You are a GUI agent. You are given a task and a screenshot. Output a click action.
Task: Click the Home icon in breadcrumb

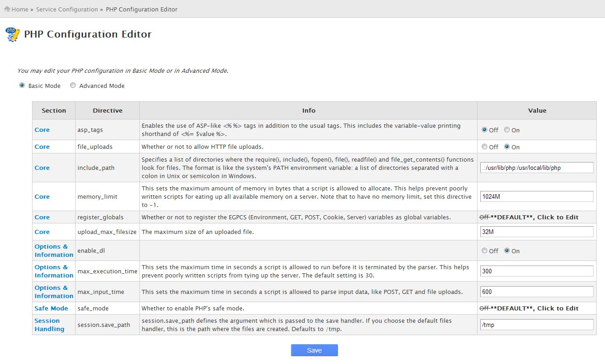coord(7,9)
